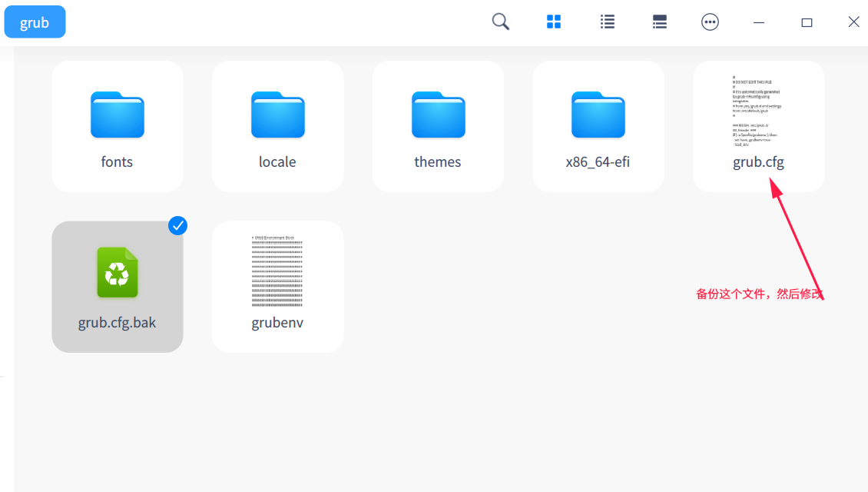Select the fonts folder icon
Screen dimensions: 868x492
118,115
